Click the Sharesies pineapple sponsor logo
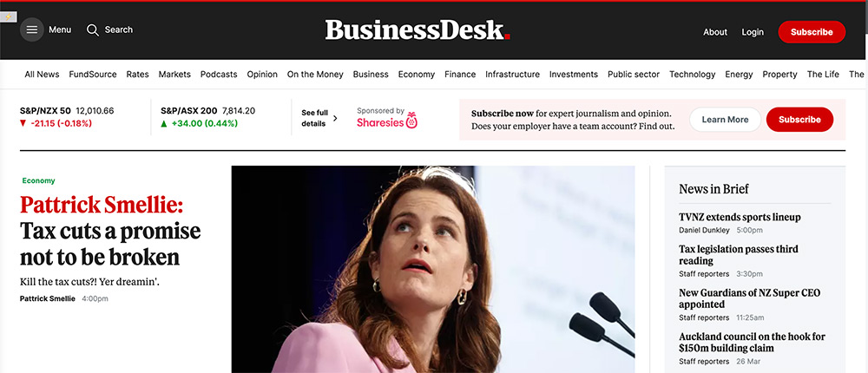868x373 pixels. pos(411,120)
